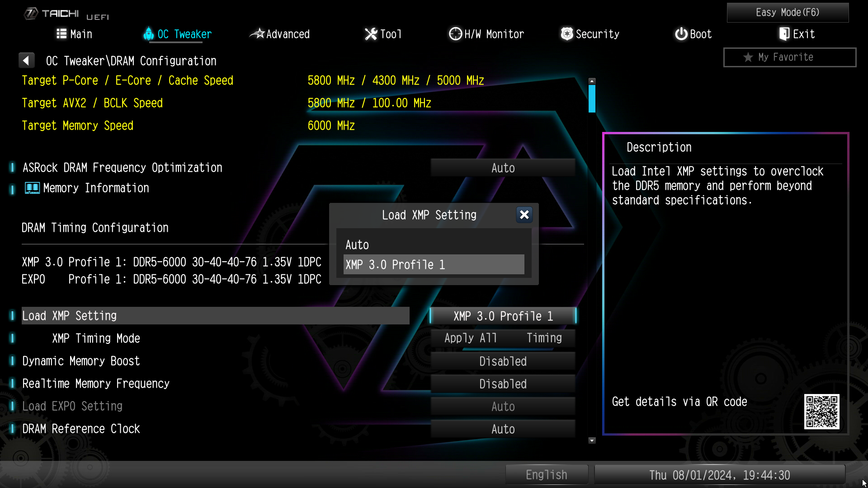Select the Dynamic Memory Boost row
Viewport: 868px width, 488px height.
215,361
